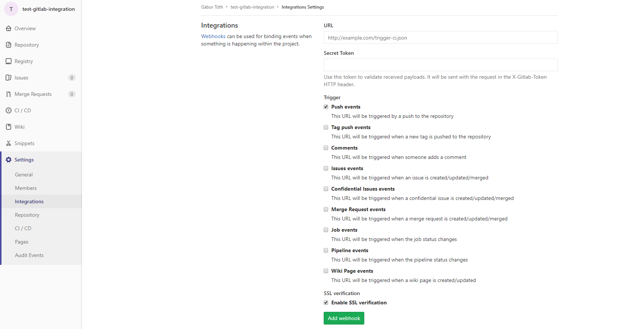644x329 pixels.
Task: Click the Overview home icon in sidebar
Action: coord(9,28)
